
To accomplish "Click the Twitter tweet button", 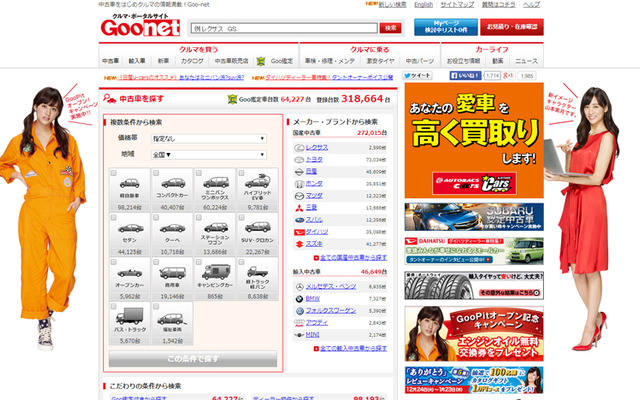I will coord(417,76).
